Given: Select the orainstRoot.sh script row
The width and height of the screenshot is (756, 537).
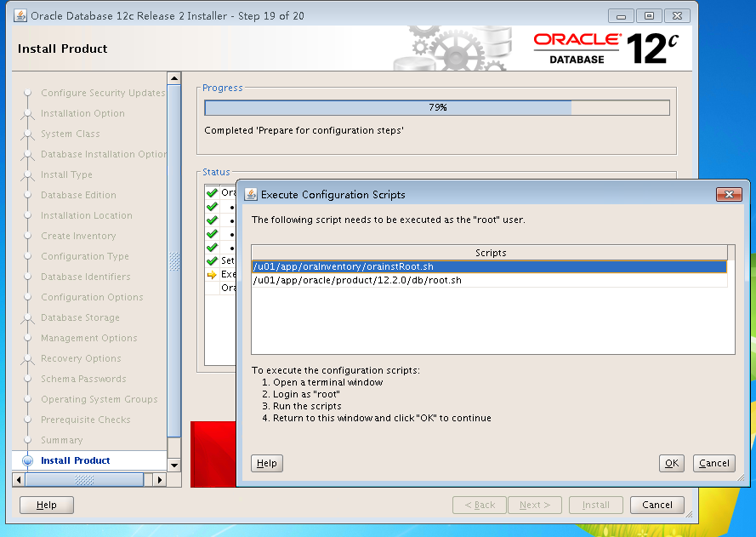Looking at the screenshot, I should point(489,266).
